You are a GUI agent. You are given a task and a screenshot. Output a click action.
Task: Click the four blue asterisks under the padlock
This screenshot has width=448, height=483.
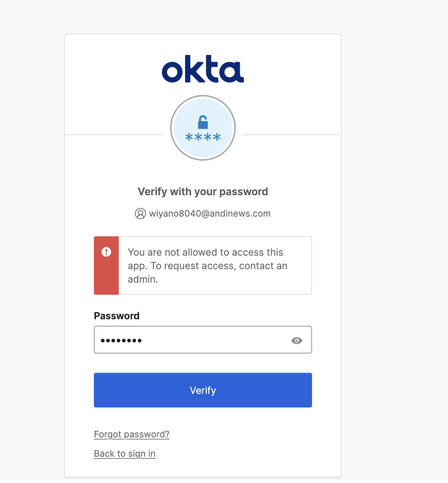coord(203,138)
